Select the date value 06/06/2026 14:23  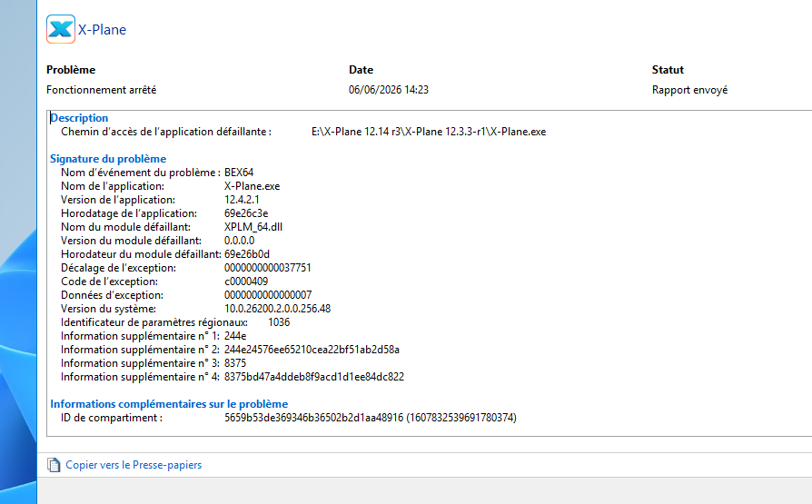(389, 90)
